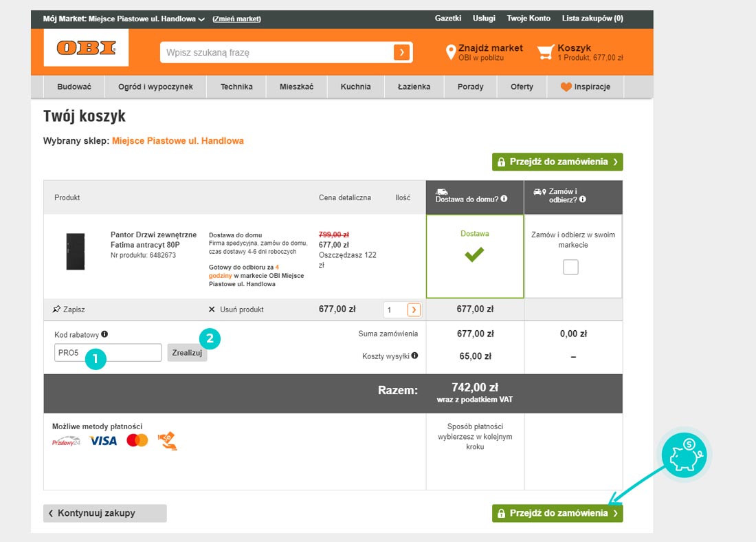The height and width of the screenshot is (542, 756).
Task: Click info icon beside Kod rabatowy
Action: click(104, 334)
